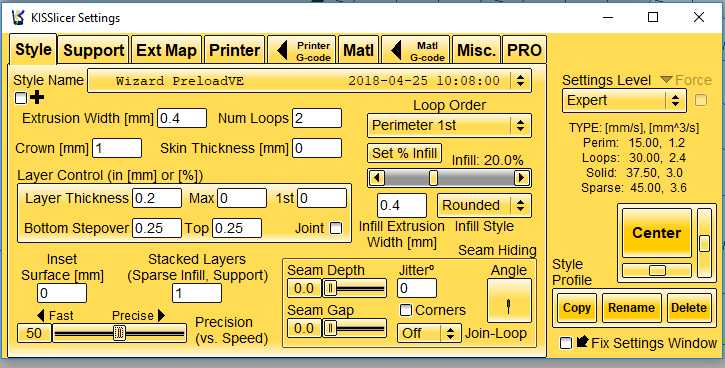Click the Center button
Screen dimensions: 725x368
[657, 233]
